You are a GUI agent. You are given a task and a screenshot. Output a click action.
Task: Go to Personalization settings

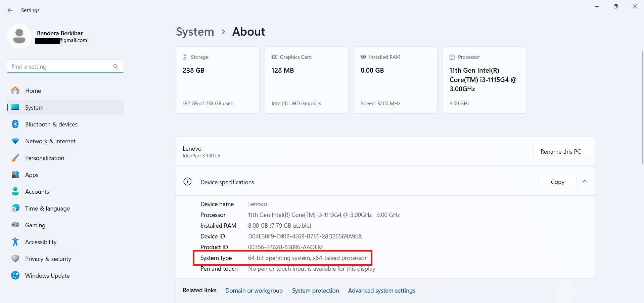click(x=44, y=158)
